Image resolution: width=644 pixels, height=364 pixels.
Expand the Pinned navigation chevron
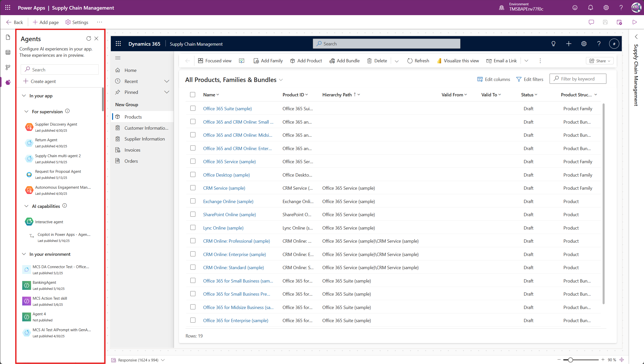[x=167, y=92]
